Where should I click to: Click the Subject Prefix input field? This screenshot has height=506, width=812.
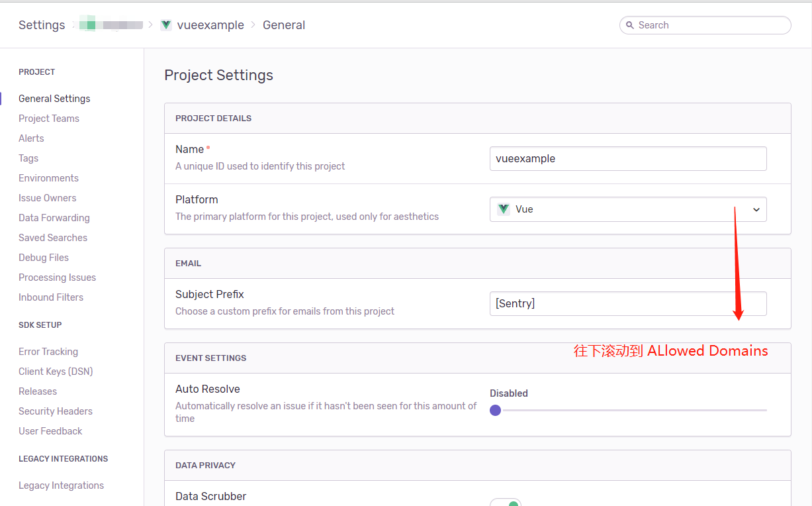coord(628,303)
